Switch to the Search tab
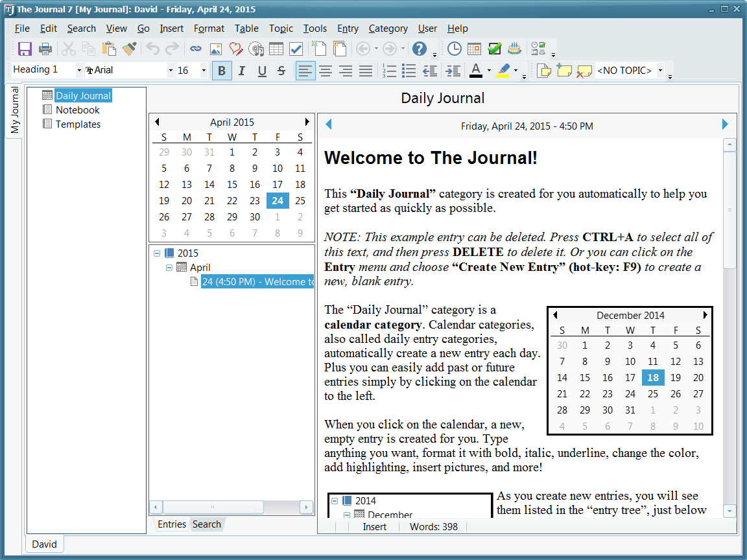The image size is (747, 560). [x=207, y=524]
